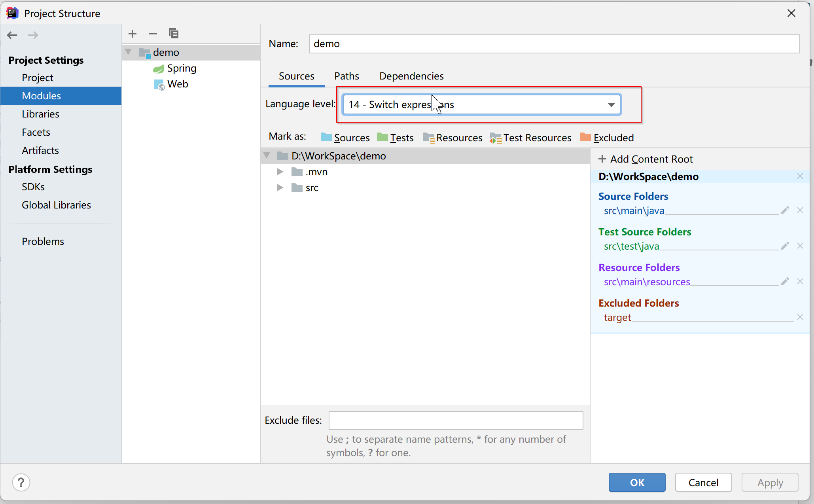
Task: Click the Exclude files input field
Action: tap(456, 420)
